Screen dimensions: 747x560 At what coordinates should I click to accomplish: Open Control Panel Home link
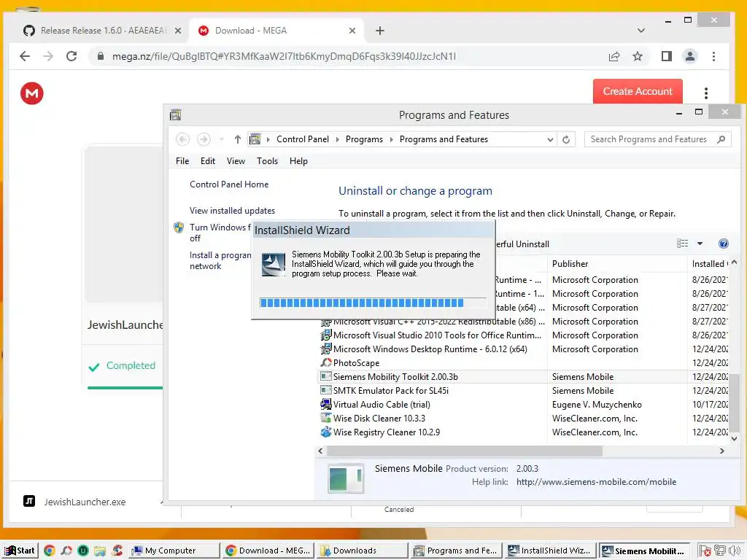[x=229, y=184]
